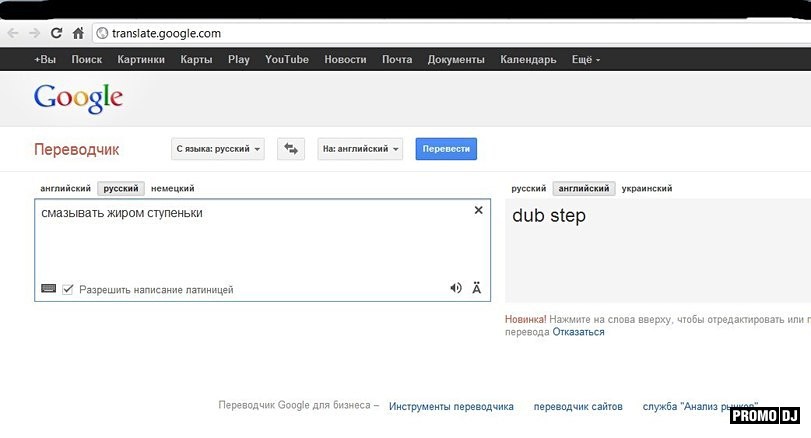Image resolution: width=811 pixels, height=438 pixels.
Task: Open Календарь in the top bar
Action: (x=528, y=59)
